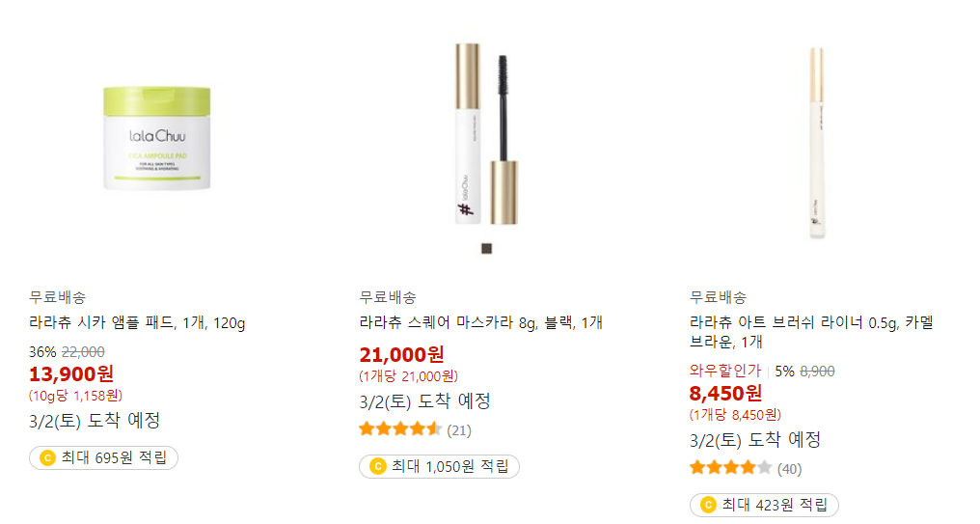Click the 와우할인가 label
The width and height of the screenshot is (980, 524).
pyautogui.click(x=724, y=371)
